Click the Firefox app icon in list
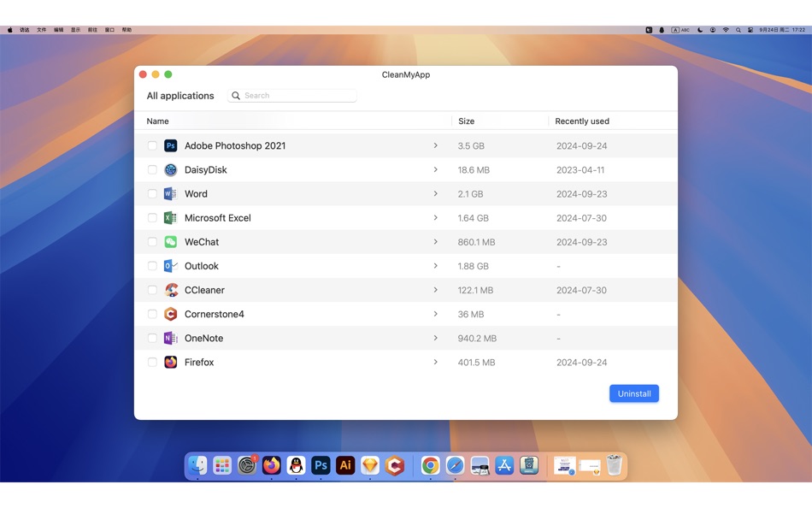 click(x=170, y=363)
